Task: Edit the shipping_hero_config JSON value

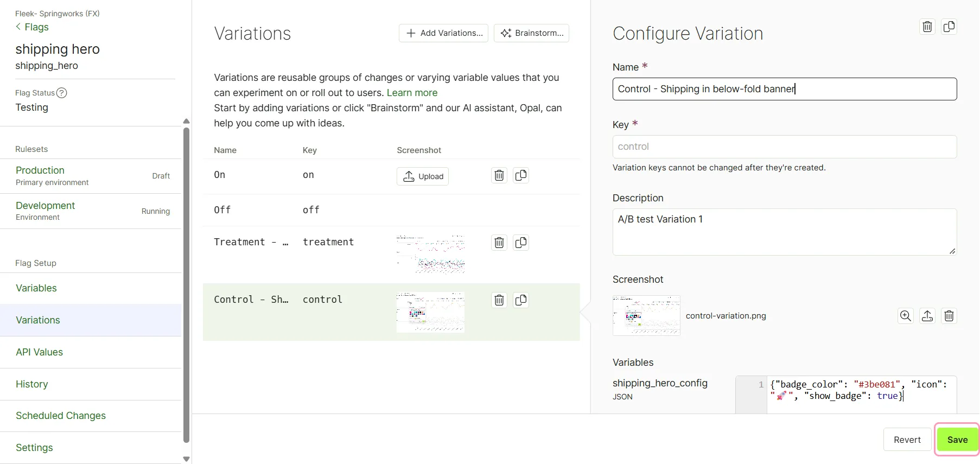Action: coord(862,395)
